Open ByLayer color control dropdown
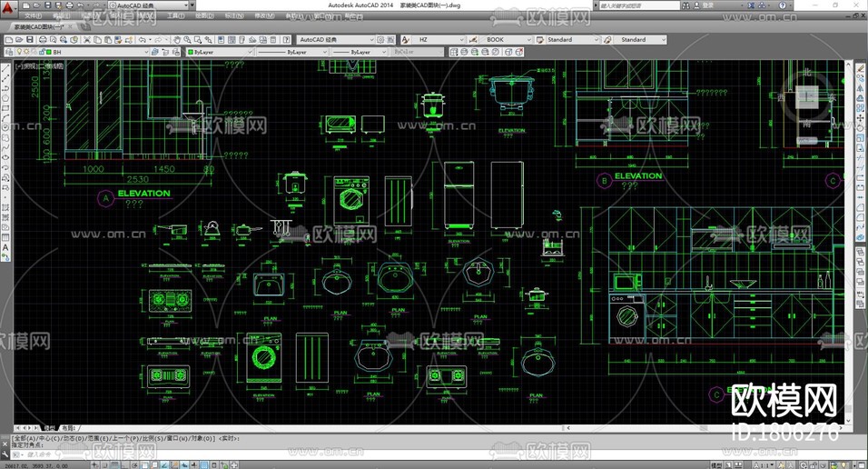Image resolution: width=868 pixels, height=469 pixels. pos(220,52)
